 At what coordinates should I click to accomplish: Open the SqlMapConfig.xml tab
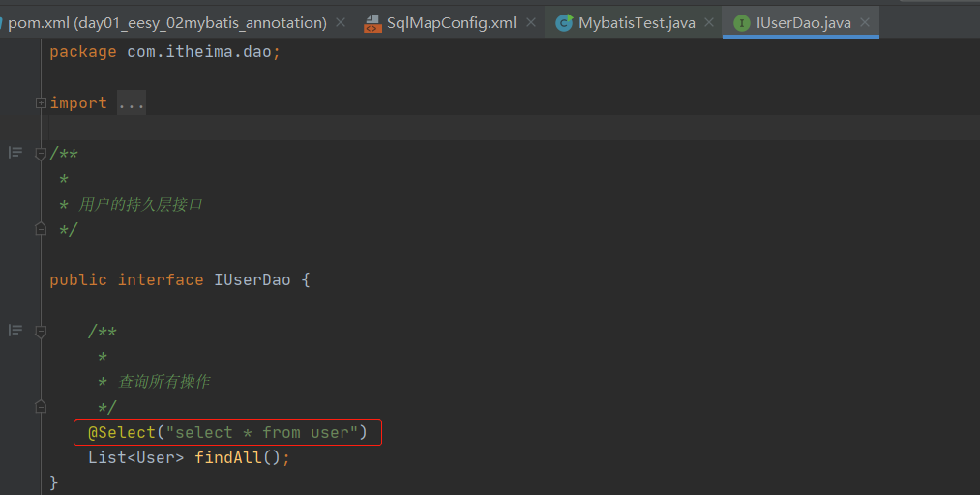pyautogui.click(x=451, y=23)
